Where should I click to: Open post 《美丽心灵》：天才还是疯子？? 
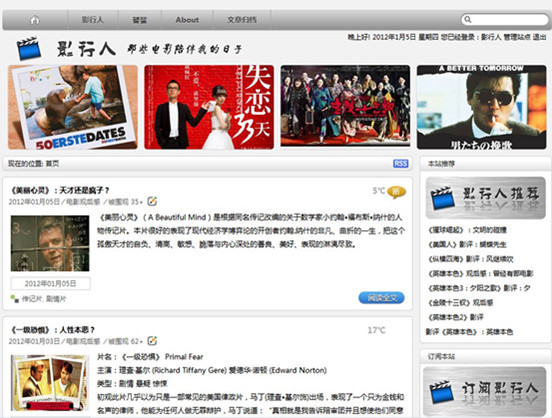[x=59, y=191]
